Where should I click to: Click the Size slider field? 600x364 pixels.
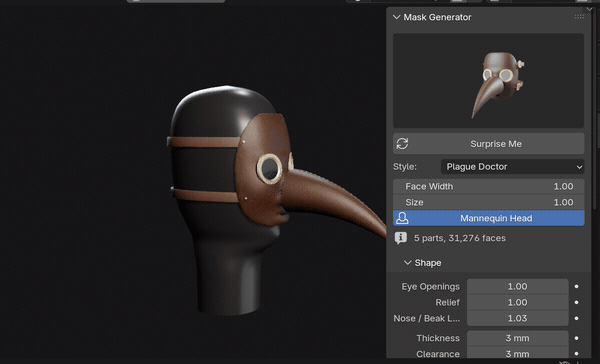489,202
